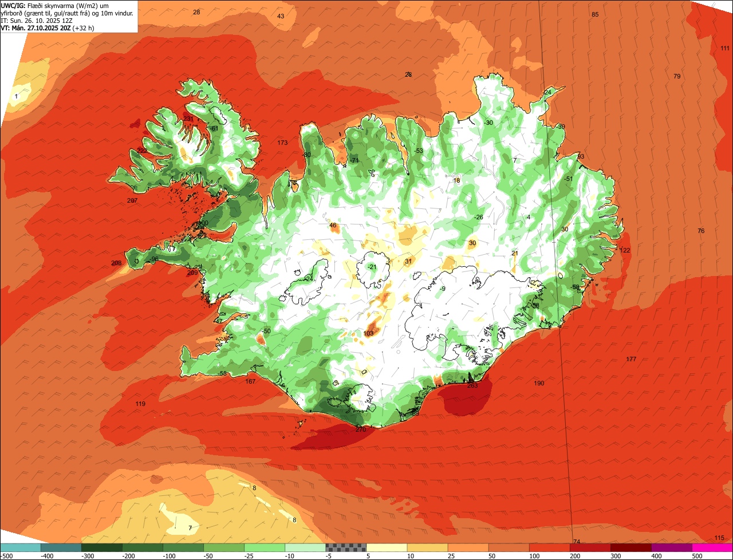Select the flux value 207

(132, 200)
